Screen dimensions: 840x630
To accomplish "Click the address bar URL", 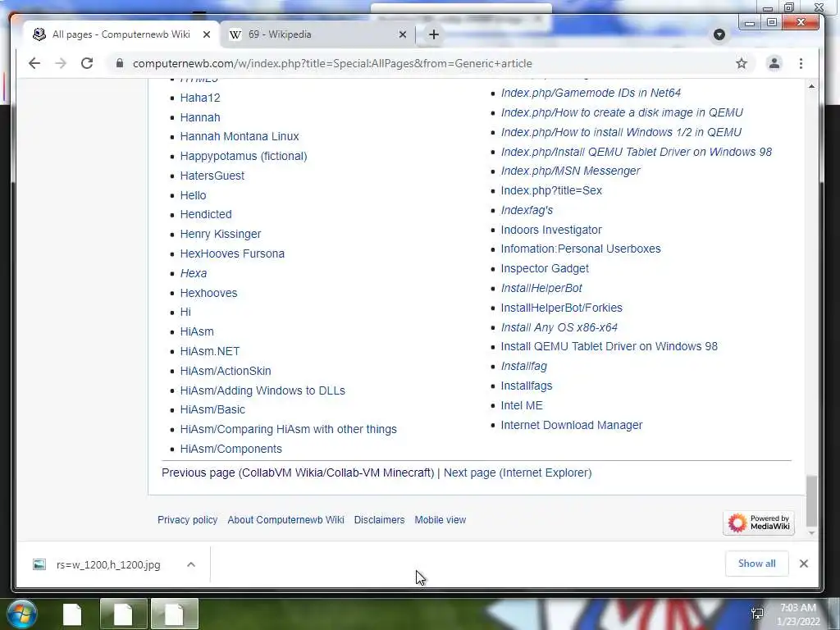I will pyautogui.click(x=333, y=63).
